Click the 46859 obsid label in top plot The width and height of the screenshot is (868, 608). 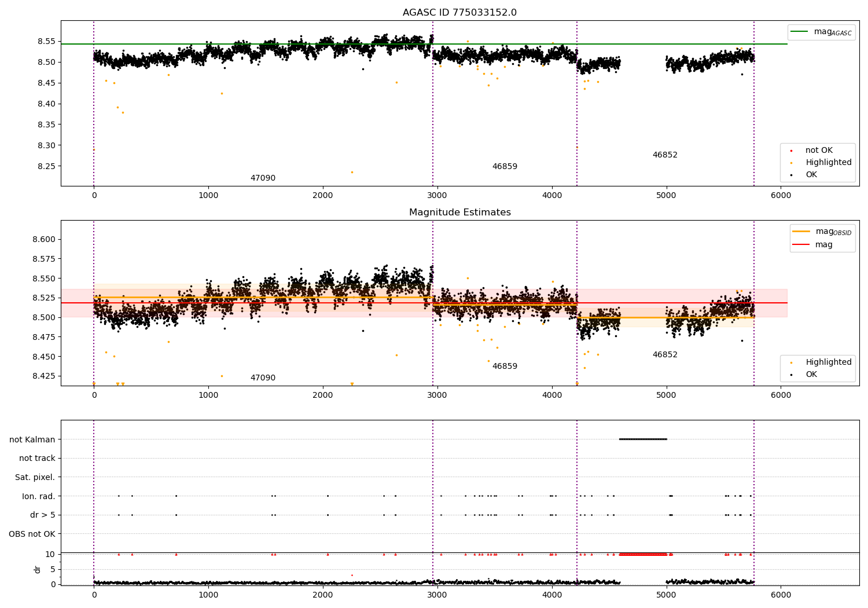click(x=505, y=167)
